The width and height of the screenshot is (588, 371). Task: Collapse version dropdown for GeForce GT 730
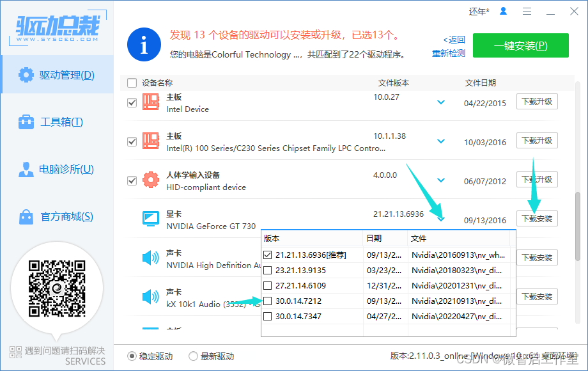click(441, 219)
